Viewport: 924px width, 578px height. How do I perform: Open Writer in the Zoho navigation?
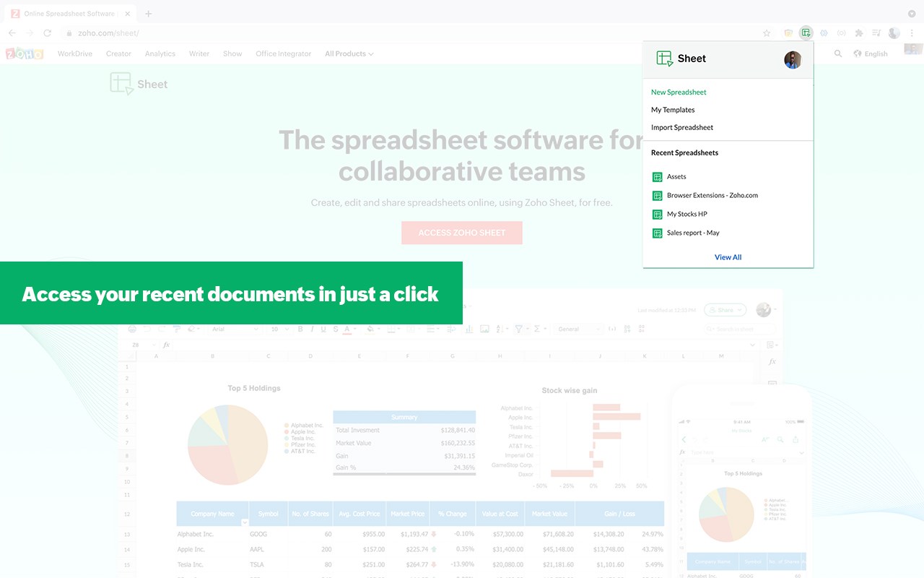(x=199, y=53)
